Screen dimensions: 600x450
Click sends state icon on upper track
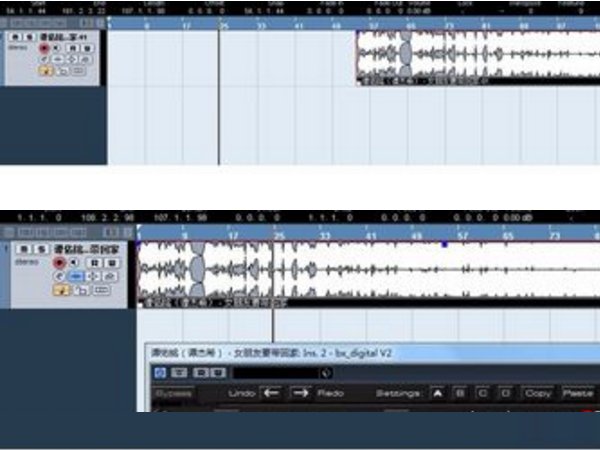pos(86,59)
